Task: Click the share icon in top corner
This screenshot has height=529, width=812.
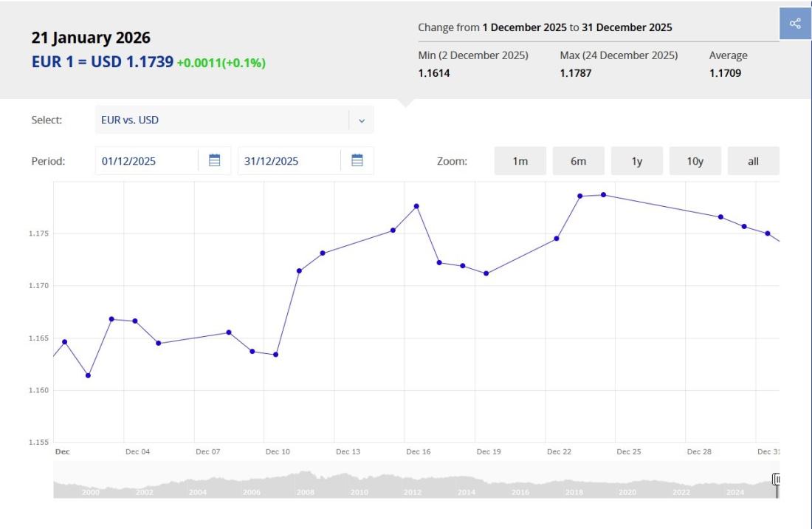Action: click(x=795, y=24)
